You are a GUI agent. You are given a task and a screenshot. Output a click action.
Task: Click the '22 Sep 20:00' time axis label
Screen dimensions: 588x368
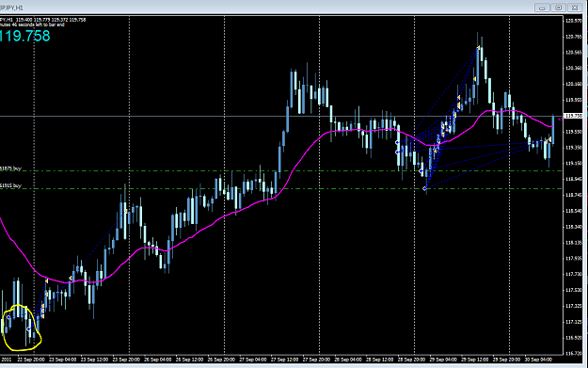coord(31,360)
